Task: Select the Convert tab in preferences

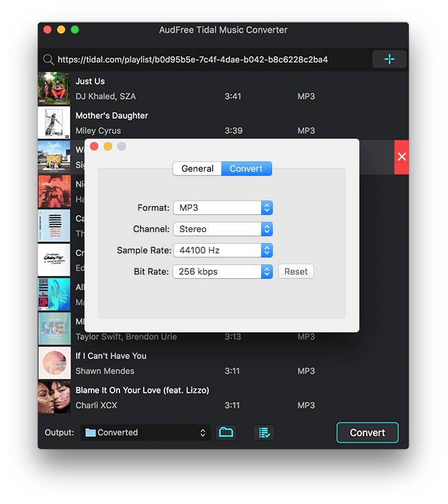Action: pyautogui.click(x=246, y=168)
